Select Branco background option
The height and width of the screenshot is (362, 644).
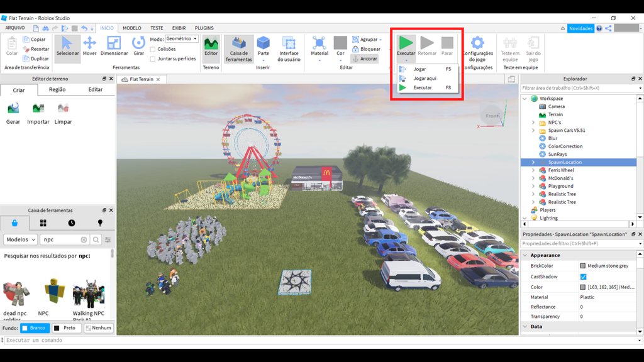click(x=35, y=328)
